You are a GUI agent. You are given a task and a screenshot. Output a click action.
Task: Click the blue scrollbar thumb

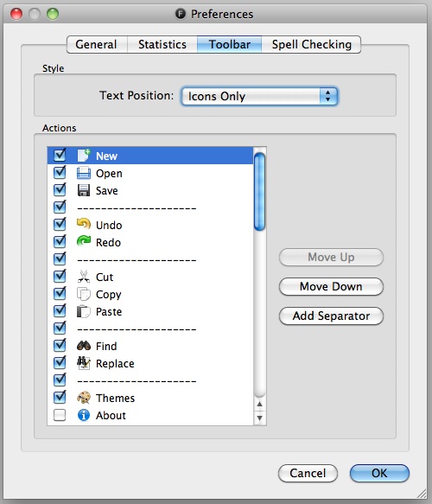tap(259, 192)
